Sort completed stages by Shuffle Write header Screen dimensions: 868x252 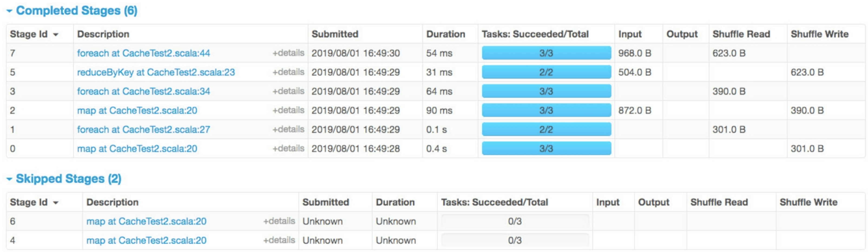click(x=820, y=34)
